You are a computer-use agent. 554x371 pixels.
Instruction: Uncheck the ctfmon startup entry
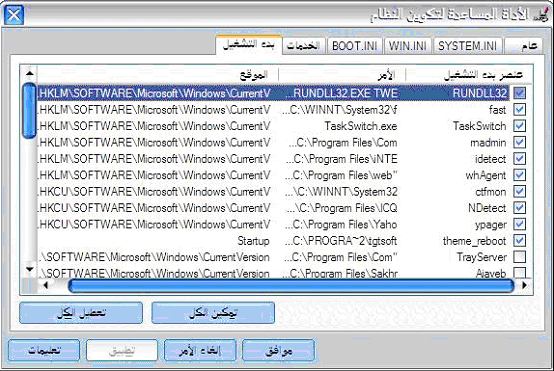[x=519, y=192]
